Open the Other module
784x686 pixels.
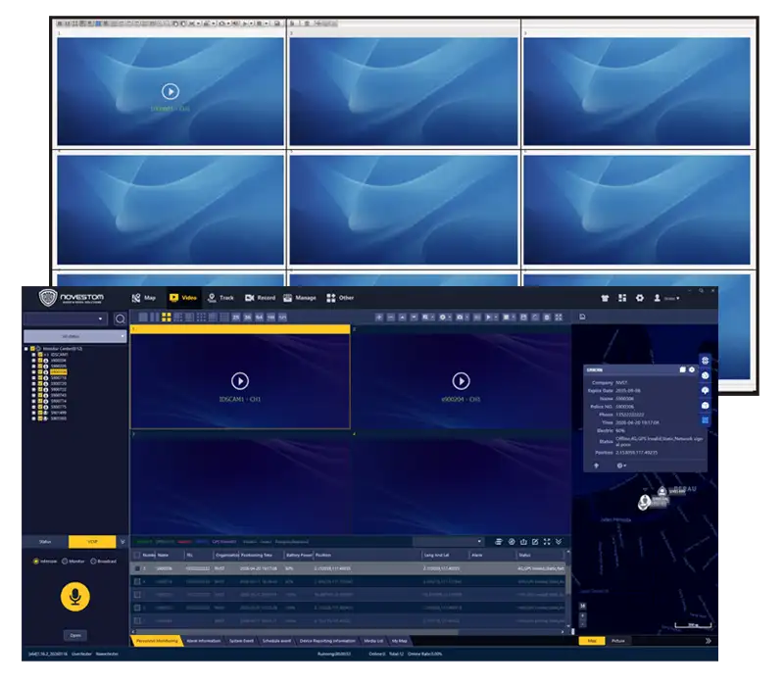[340, 298]
